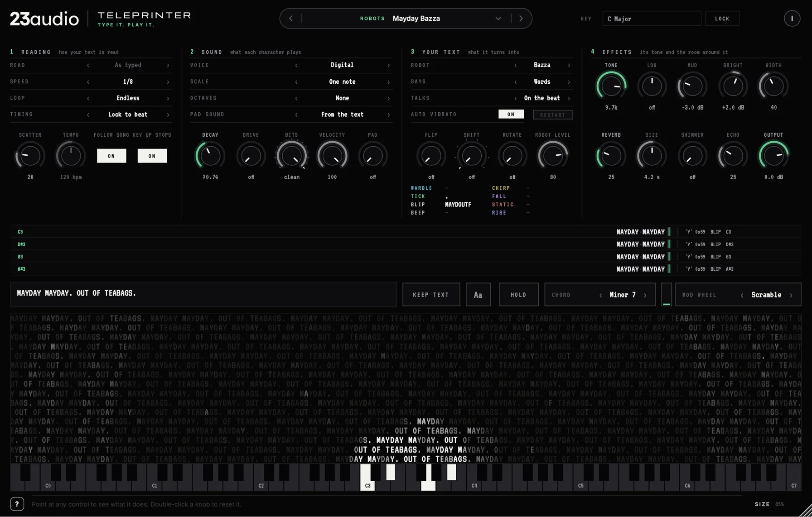This screenshot has height=517, width=812.
Task: Click the ROBOTS preset category label
Action: click(x=372, y=19)
